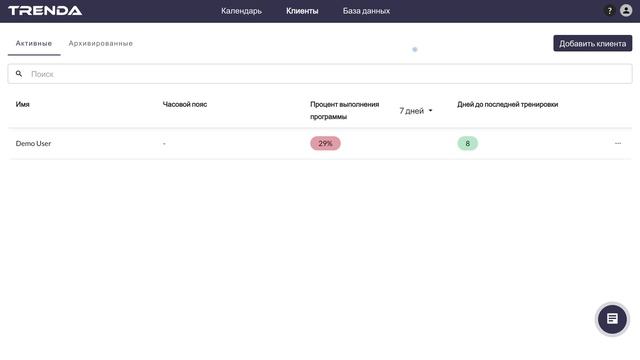The height and width of the screenshot is (360, 640).
Task: Focus the Поиск search field
Action: pos(320,74)
